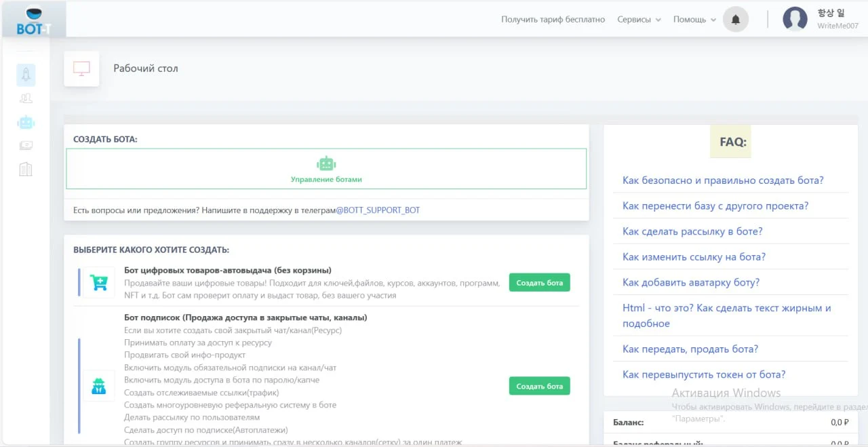Click the rocket icon in the left sidebar
868x447 pixels.
(x=26, y=75)
